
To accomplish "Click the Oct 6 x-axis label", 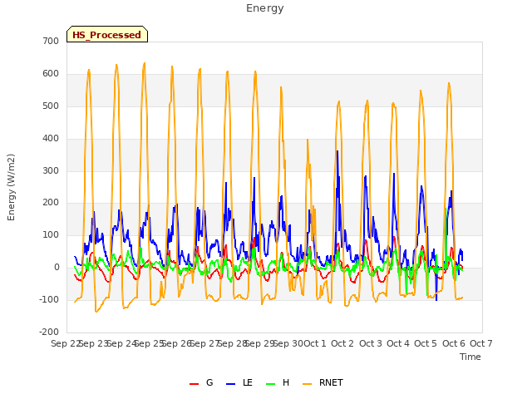I will click(454, 343).
